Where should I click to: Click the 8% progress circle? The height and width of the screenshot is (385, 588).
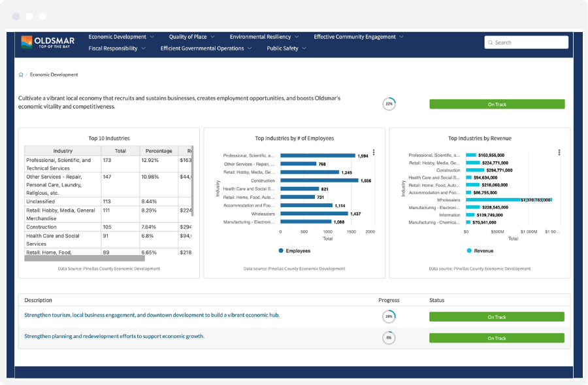(389, 338)
